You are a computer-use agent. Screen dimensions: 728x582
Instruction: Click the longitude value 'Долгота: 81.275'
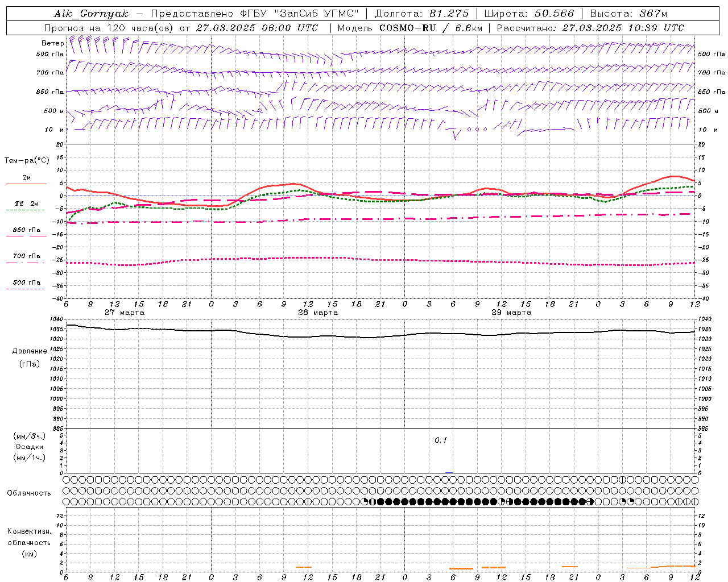422,14
